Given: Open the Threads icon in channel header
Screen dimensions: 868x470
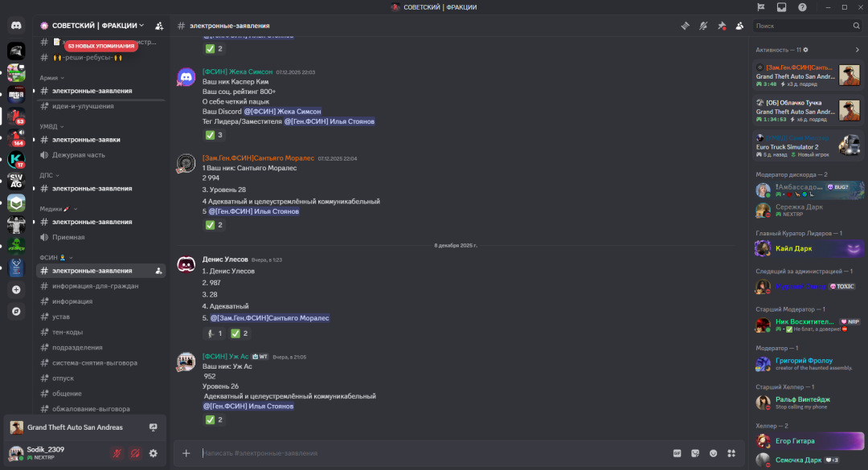Looking at the screenshot, I should (686, 26).
